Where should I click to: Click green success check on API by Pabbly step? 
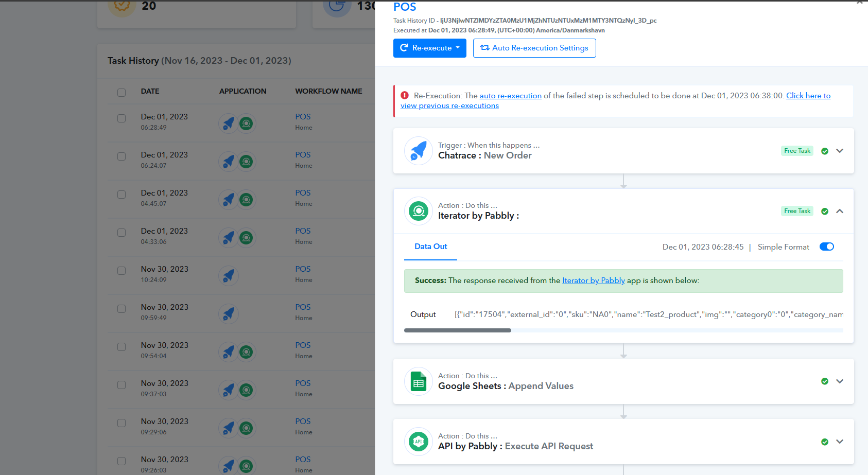point(825,442)
